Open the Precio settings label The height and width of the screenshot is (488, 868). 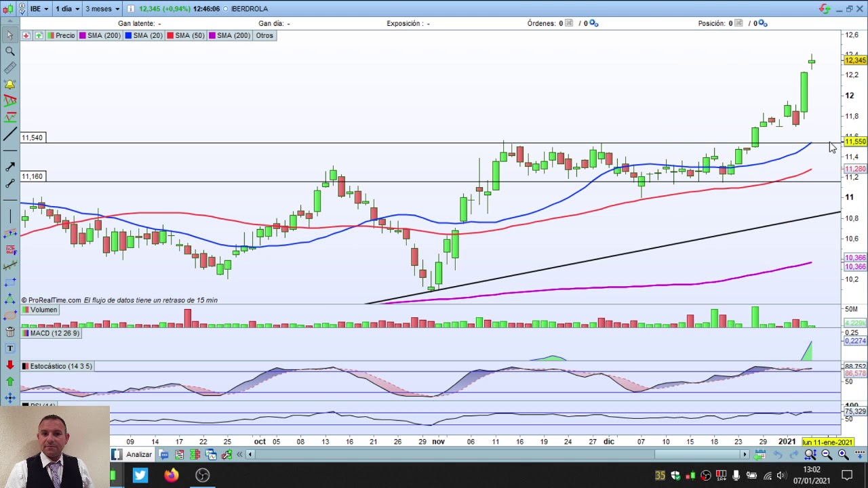click(61, 35)
